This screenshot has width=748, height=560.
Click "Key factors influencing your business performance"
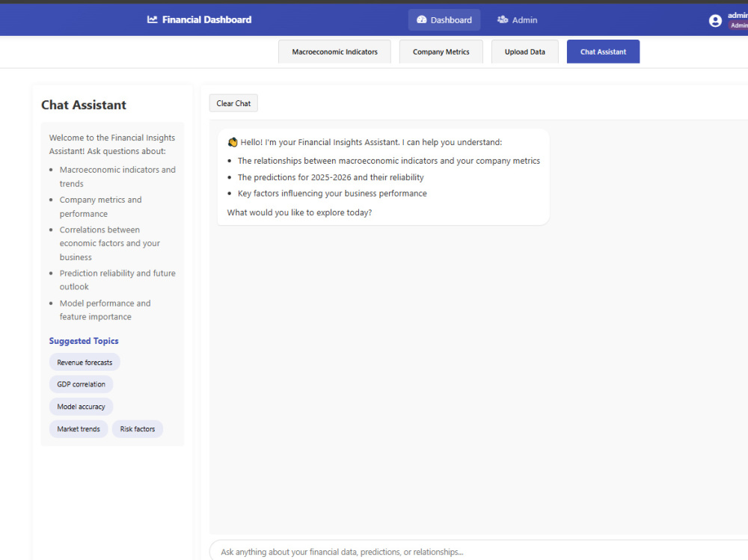332,193
